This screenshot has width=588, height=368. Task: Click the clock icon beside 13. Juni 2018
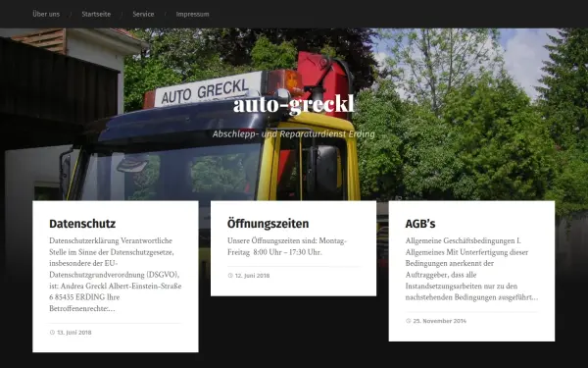coord(52,333)
